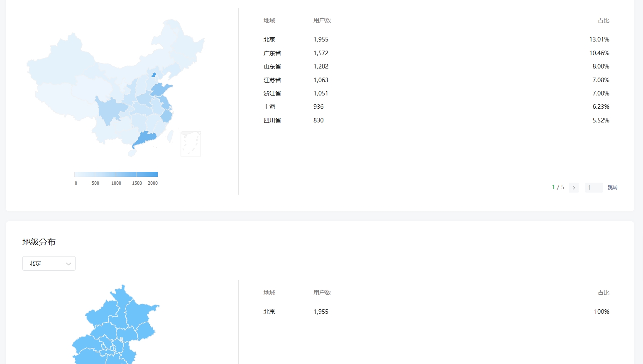Image resolution: width=643 pixels, height=364 pixels.
Task: Click the Beijing district map
Action: click(115, 325)
